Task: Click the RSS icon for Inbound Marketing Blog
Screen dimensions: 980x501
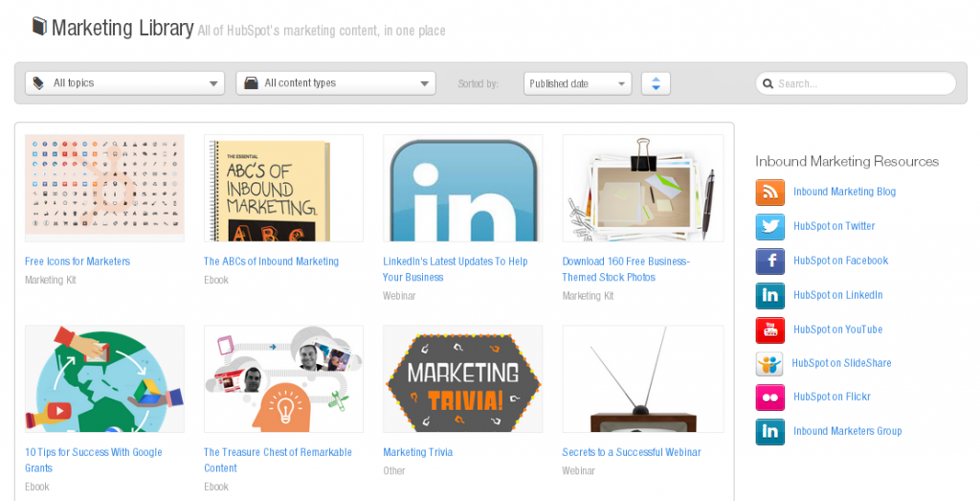Action: click(x=770, y=192)
